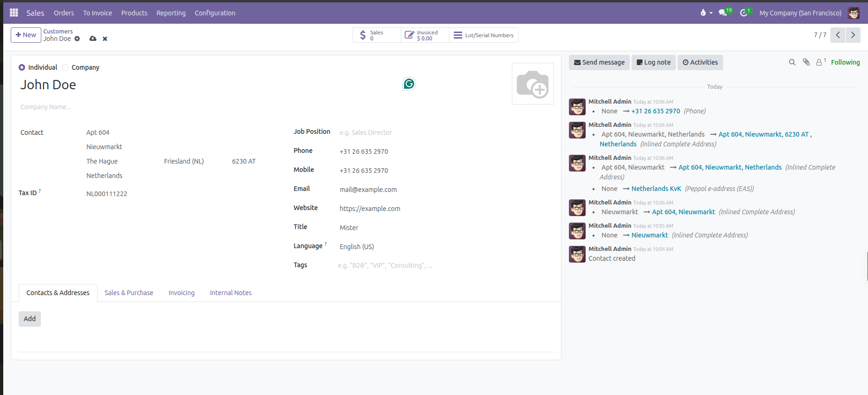Open the Orders menu
868x395 pixels.
pyautogui.click(x=64, y=13)
